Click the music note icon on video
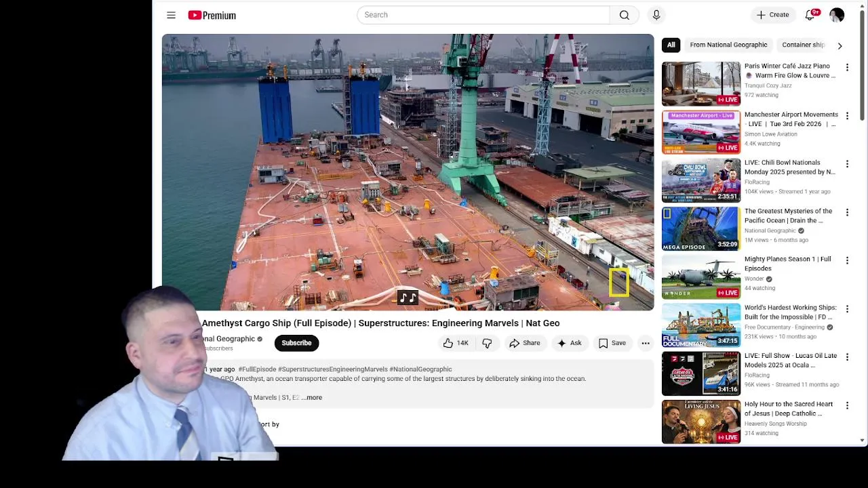The image size is (868, 488). pyautogui.click(x=408, y=298)
